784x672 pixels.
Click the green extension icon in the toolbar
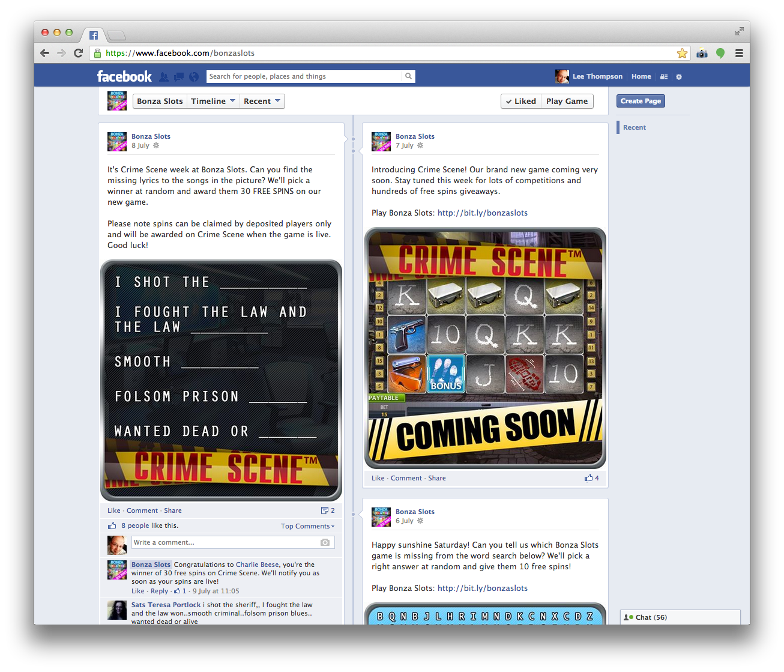[720, 53]
